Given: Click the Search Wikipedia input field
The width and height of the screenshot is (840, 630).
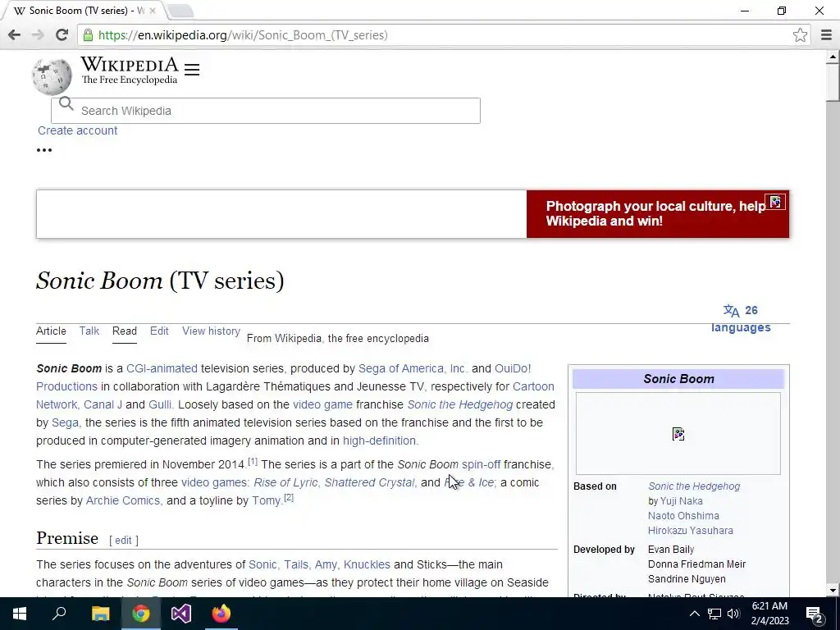Looking at the screenshot, I should (266, 111).
